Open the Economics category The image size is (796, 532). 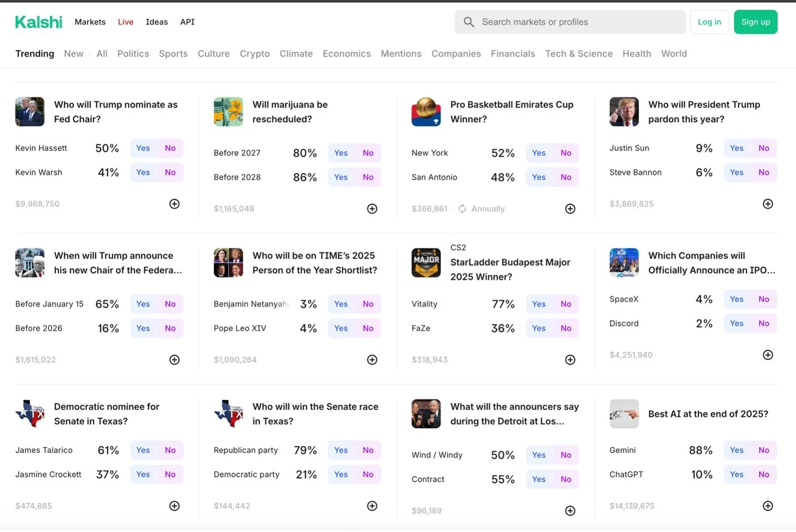pos(346,53)
